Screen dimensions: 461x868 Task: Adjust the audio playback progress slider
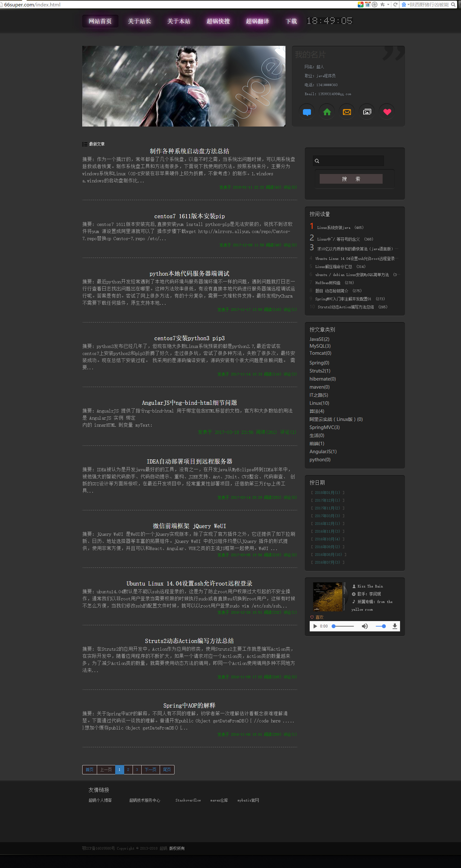tap(343, 626)
